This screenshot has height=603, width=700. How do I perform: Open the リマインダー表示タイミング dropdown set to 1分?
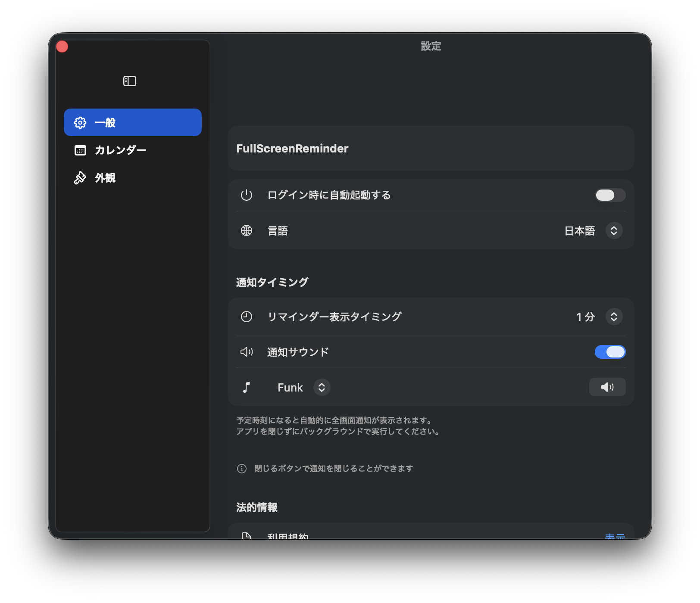tap(614, 317)
